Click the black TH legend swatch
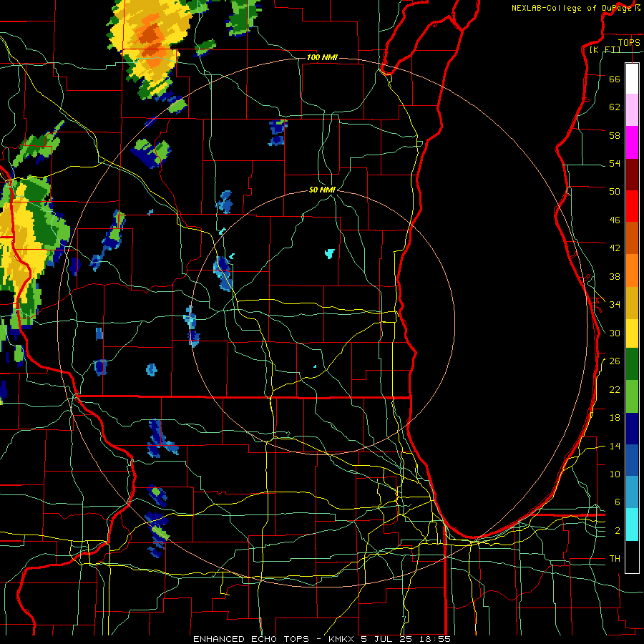The height and width of the screenshot is (644, 644). tap(632, 557)
